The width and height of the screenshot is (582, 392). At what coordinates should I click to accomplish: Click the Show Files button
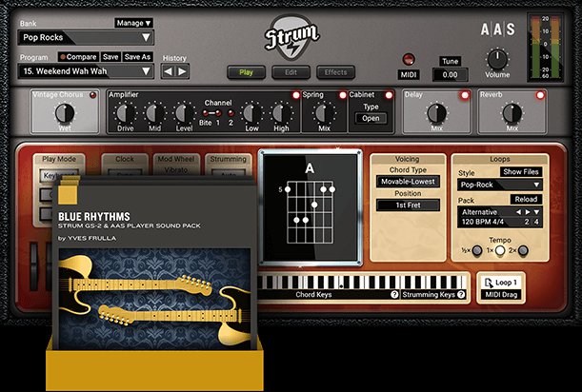point(521,171)
